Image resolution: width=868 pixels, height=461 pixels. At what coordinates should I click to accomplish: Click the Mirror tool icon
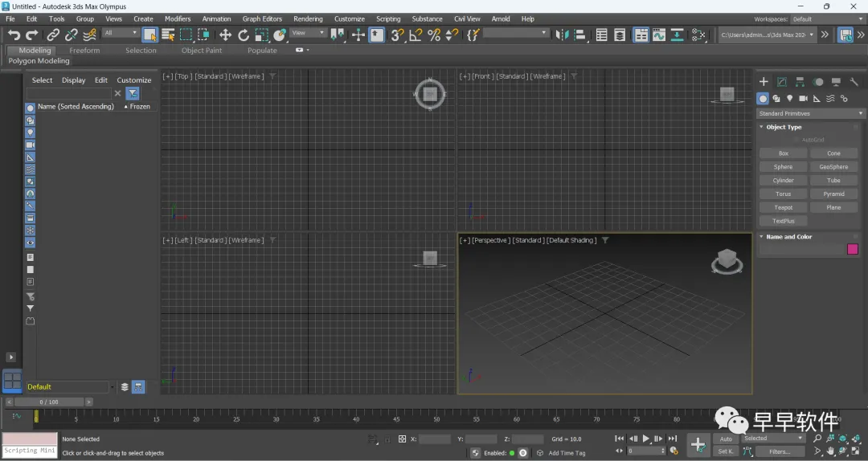pos(562,35)
